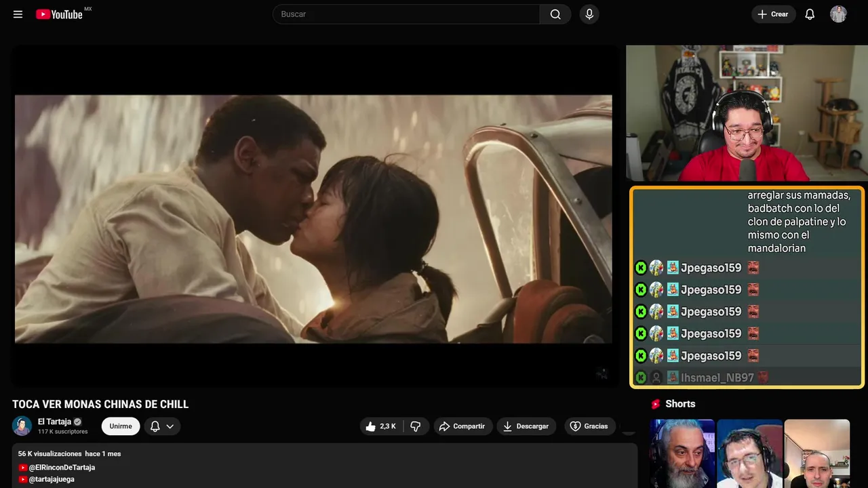Dislike the video
This screenshot has width=868, height=488.
(x=416, y=426)
